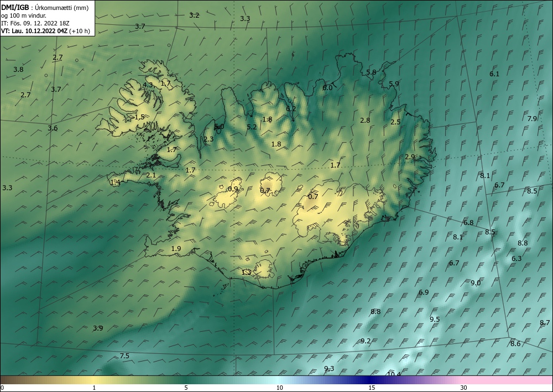Click the 6.1 value over the sea
553x392 pixels.
pos(494,74)
